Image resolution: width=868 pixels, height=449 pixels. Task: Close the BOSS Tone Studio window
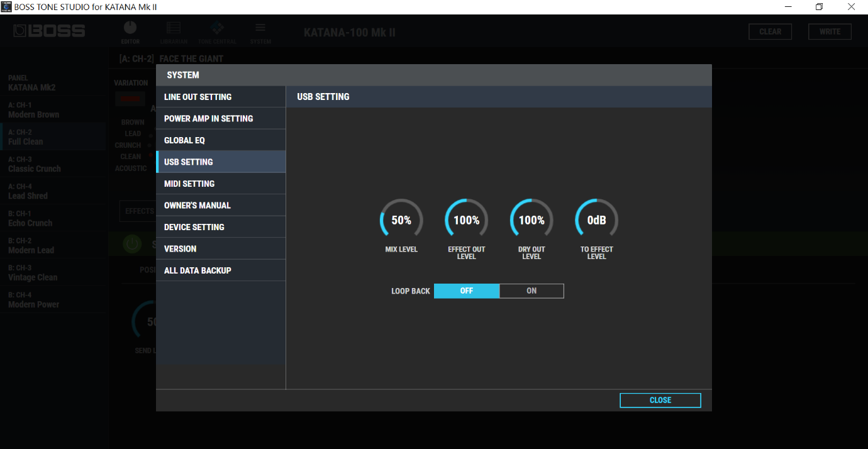click(x=851, y=7)
